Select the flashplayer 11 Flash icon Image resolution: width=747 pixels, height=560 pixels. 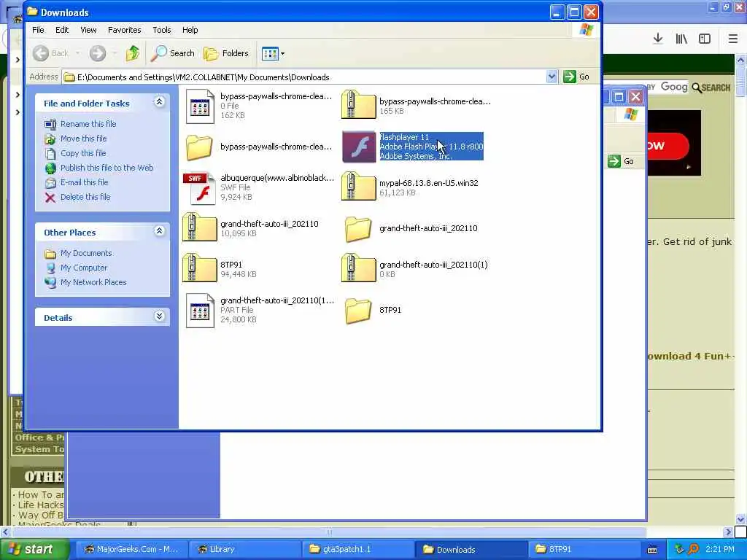(x=359, y=147)
